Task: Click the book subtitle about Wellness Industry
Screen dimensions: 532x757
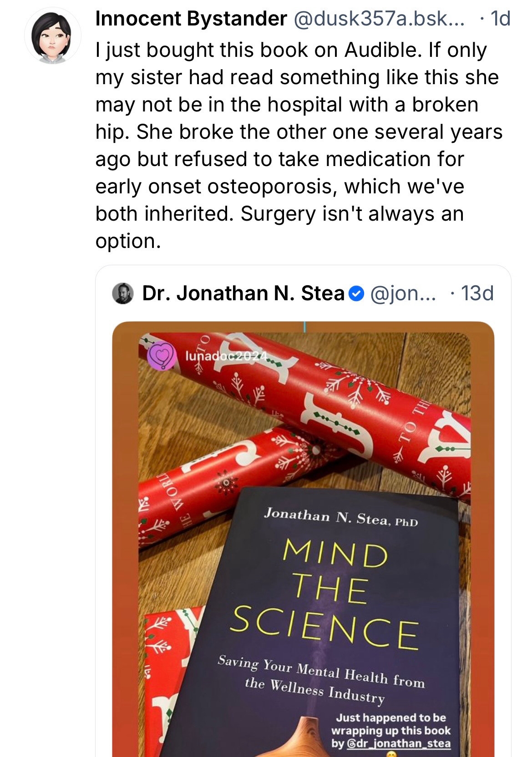Action: (x=320, y=678)
